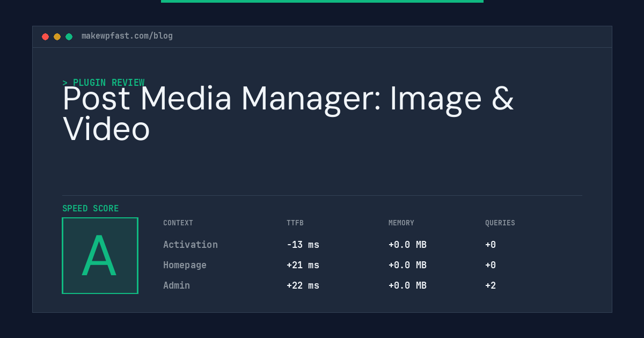This screenshot has width=644, height=338.
Task: Click the 'SPEED SCORE' label
Action: coord(91,208)
